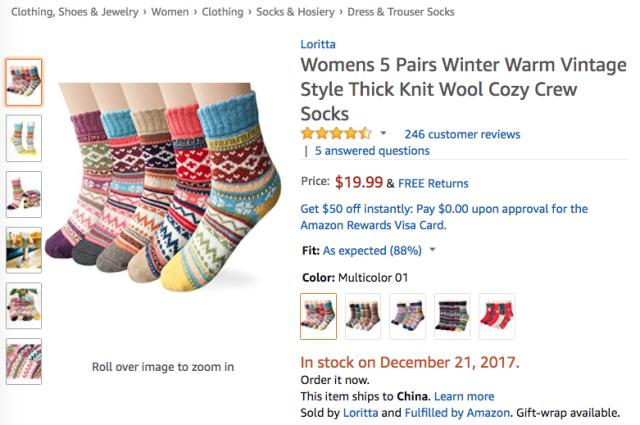640x425 pixels.
Task: View 5 answered questions
Action: click(x=372, y=151)
